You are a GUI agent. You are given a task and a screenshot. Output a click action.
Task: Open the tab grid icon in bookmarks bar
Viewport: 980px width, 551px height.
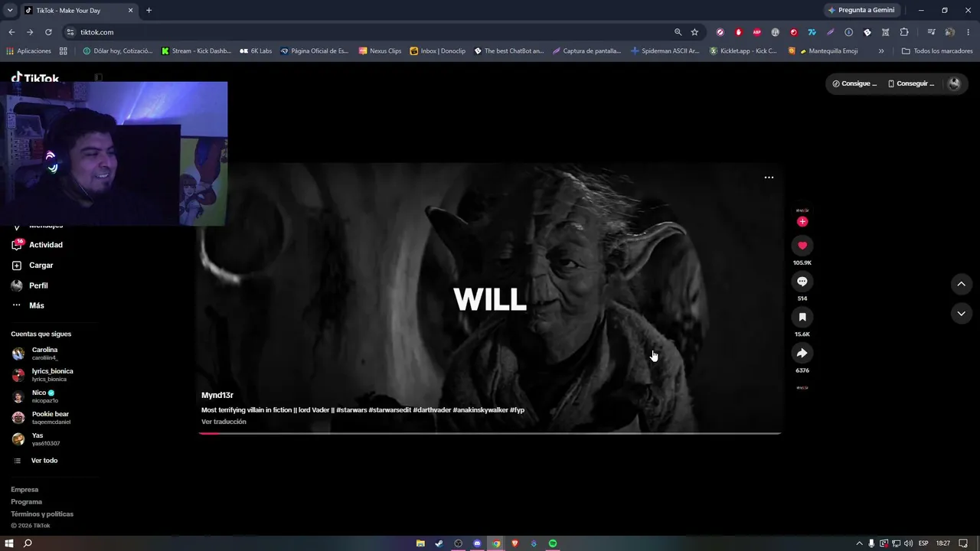pos(63,51)
